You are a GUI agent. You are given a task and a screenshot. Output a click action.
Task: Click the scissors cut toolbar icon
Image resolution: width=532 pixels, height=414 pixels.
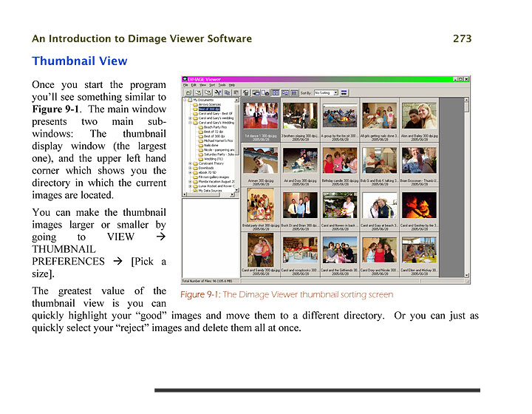click(x=218, y=92)
